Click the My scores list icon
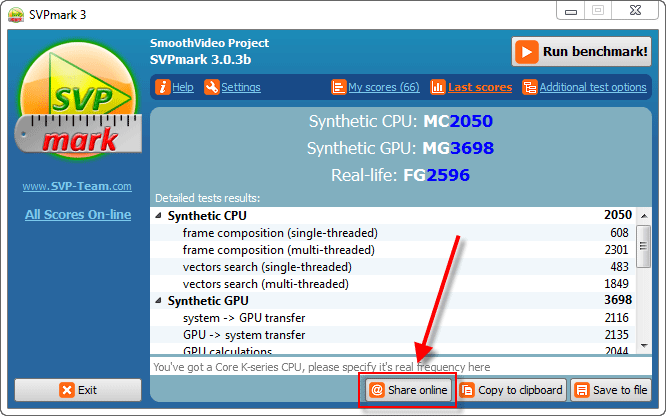This screenshot has width=666, height=416. [338, 87]
